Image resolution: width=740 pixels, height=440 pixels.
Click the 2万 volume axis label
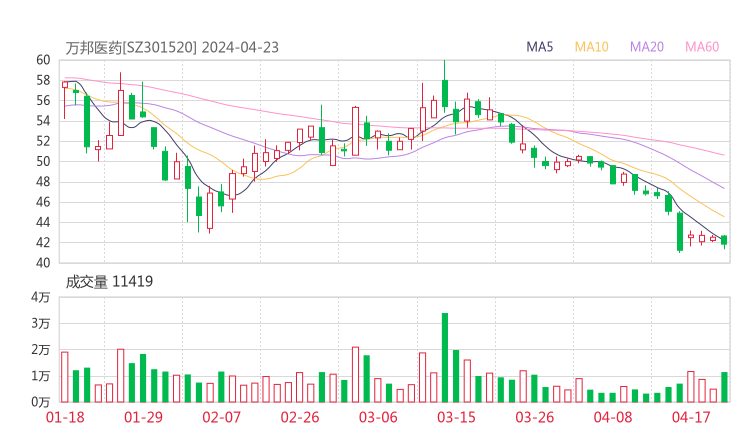coord(41,350)
